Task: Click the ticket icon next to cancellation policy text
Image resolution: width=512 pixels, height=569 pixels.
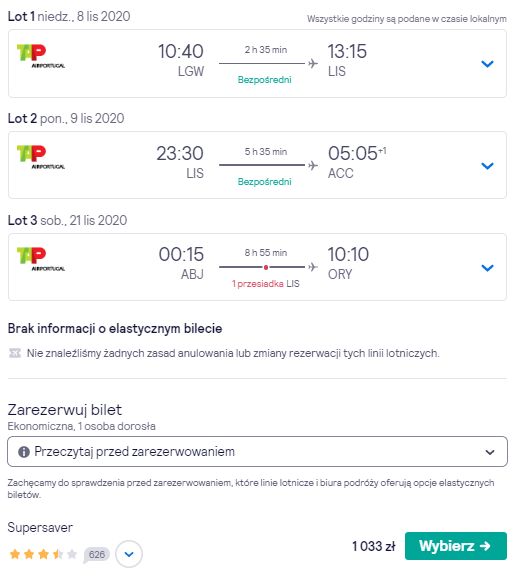Action: [15, 353]
